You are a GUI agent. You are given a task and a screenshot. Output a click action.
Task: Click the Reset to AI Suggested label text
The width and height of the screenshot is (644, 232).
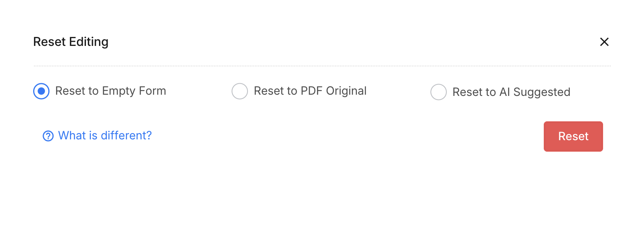(x=511, y=92)
